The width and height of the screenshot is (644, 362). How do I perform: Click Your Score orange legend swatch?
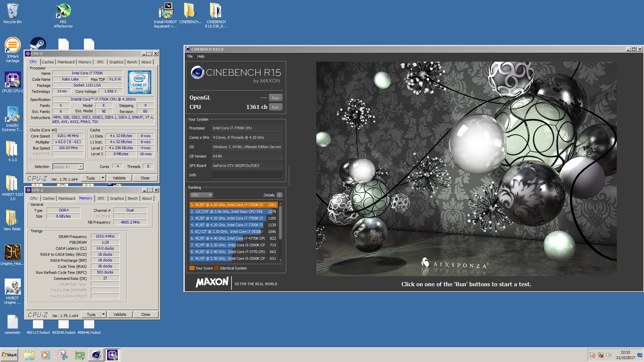[x=192, y=268]
